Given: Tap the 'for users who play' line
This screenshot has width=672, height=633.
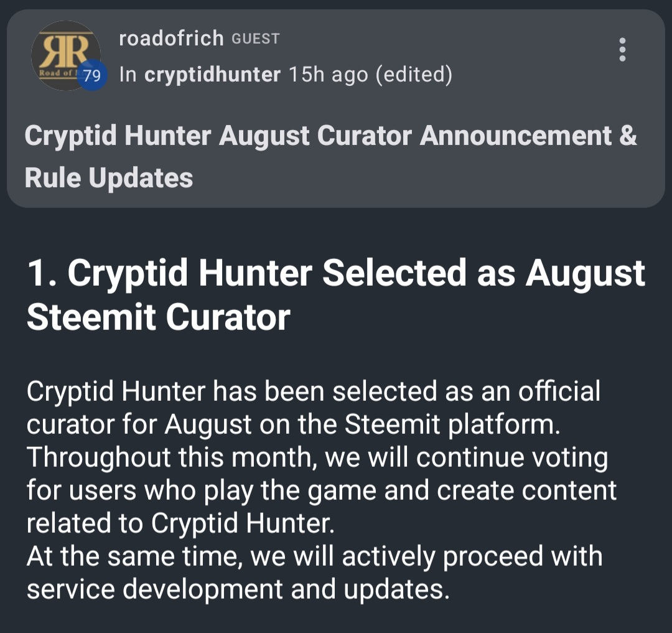Looking at the screenshot, I should [x=321, y=490].
